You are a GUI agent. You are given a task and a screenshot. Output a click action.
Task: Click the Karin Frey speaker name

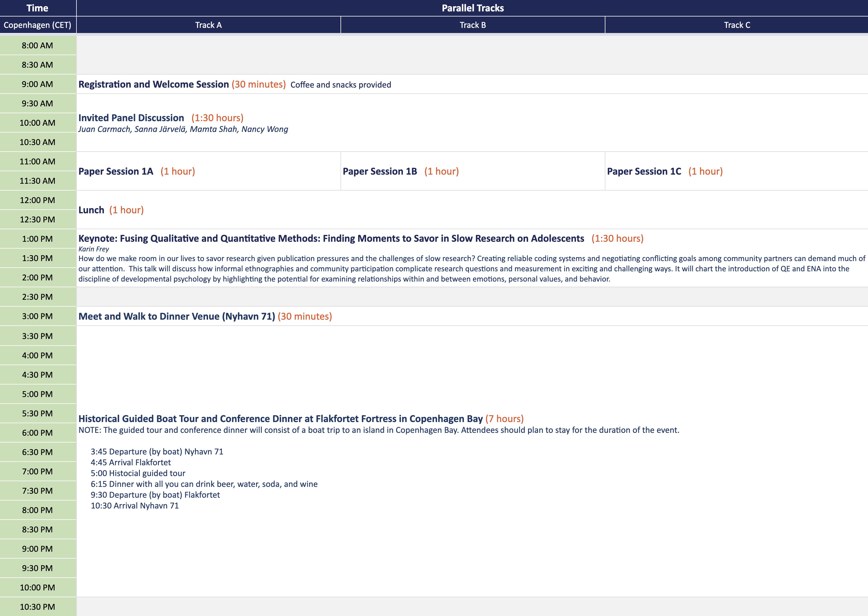pos(94,249)
